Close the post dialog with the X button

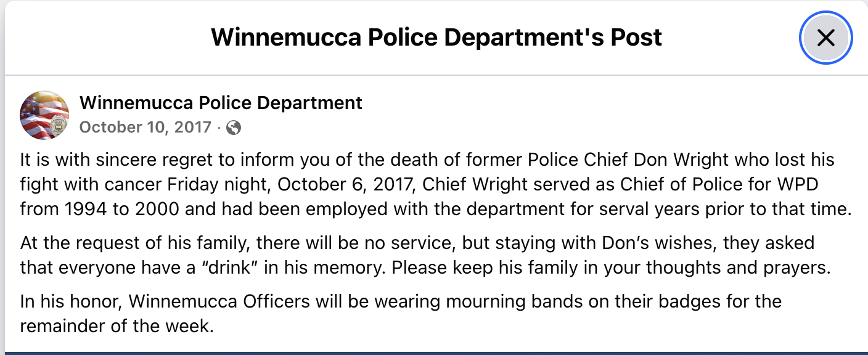coord(825,38)
